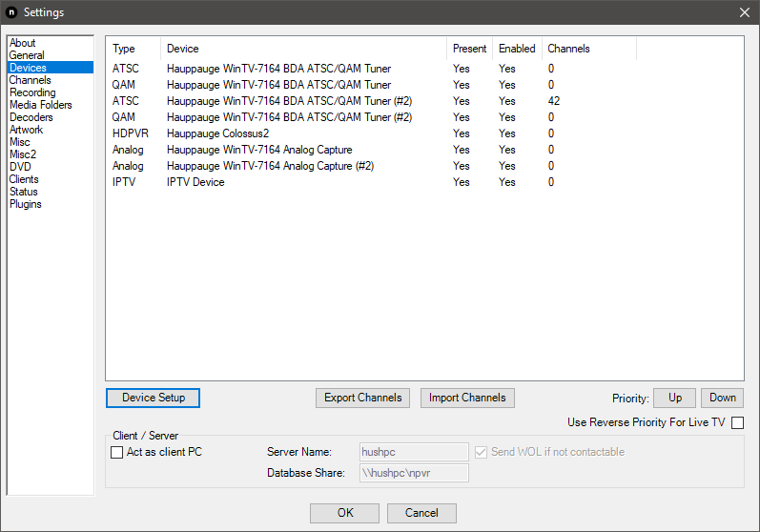Move device priority Down
The image size is (760, 532).
click(722, 398)
